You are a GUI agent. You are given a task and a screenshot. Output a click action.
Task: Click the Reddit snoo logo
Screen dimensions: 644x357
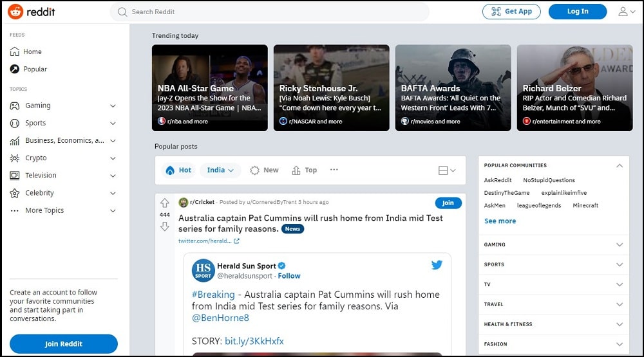click(15, 12)
